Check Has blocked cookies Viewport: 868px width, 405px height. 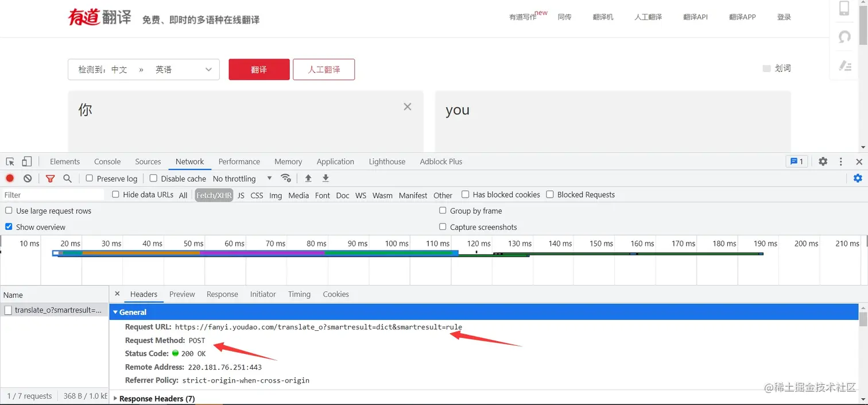click(x=466, y=194)
